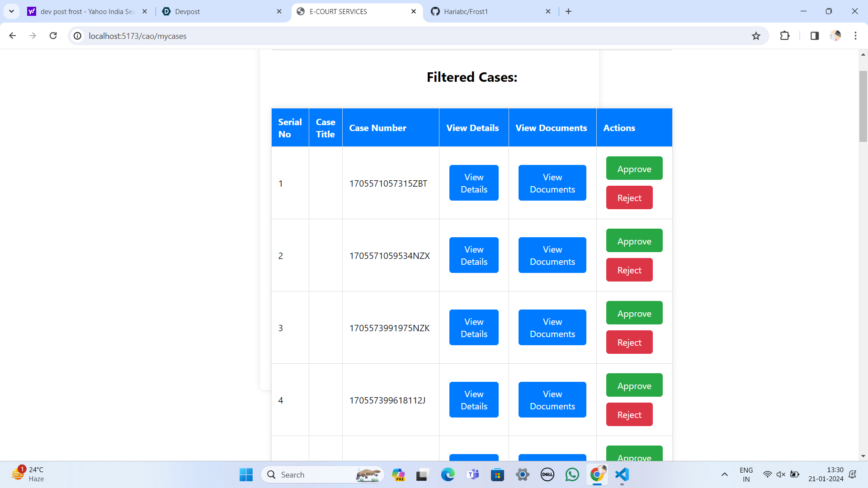Approve case 1705571057315ZBT
The height and width of the screenshot is (488, 868).
tap(634, 169)
